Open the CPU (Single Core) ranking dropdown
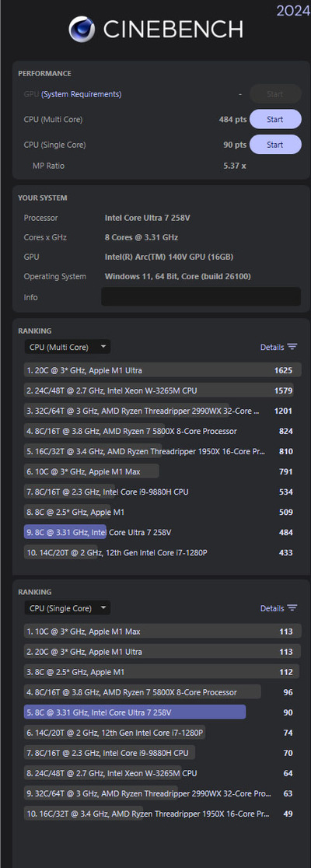This screenshot has height=868, width=311. 68,607
